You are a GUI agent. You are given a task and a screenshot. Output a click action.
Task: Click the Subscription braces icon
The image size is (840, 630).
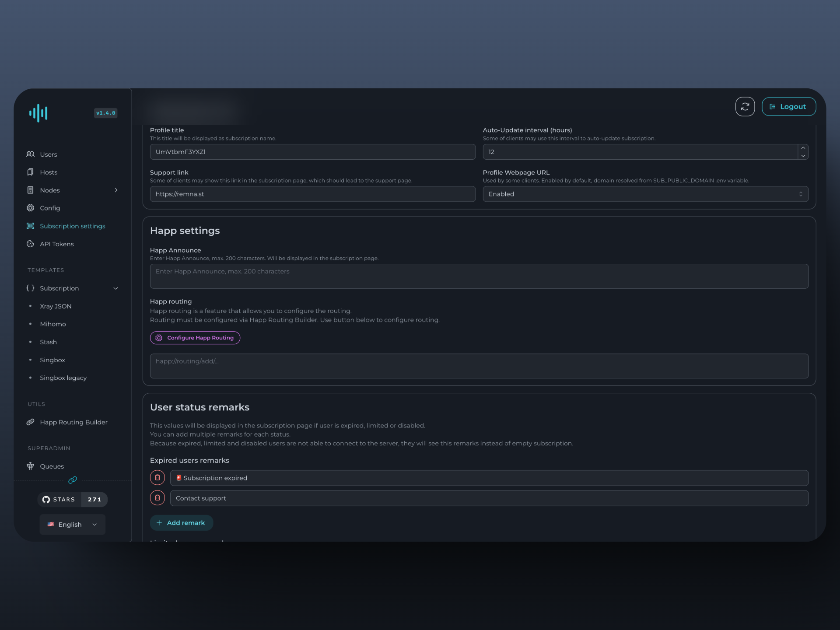tap(30, 288)
